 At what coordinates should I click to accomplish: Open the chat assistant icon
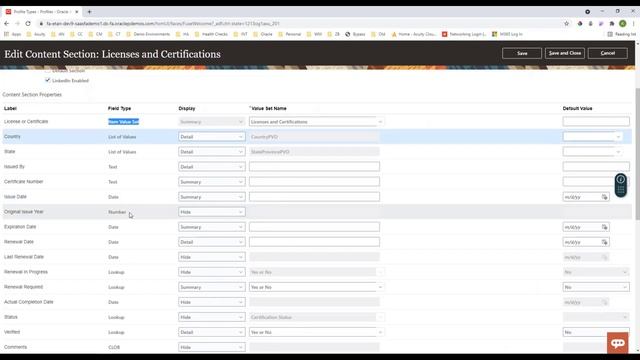coord(618,343)
